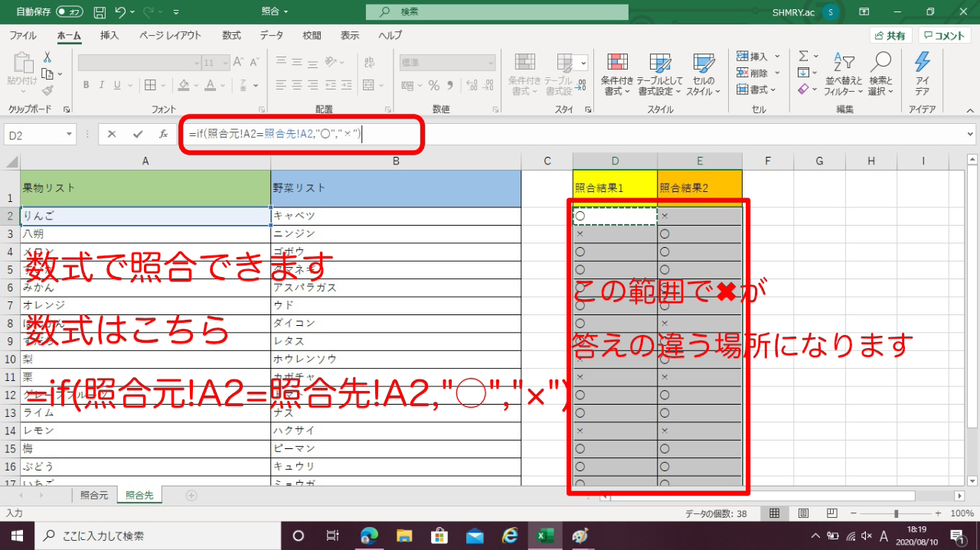The image size is (980, 550).
Task: Undo the last action
Action: (120, 12)
